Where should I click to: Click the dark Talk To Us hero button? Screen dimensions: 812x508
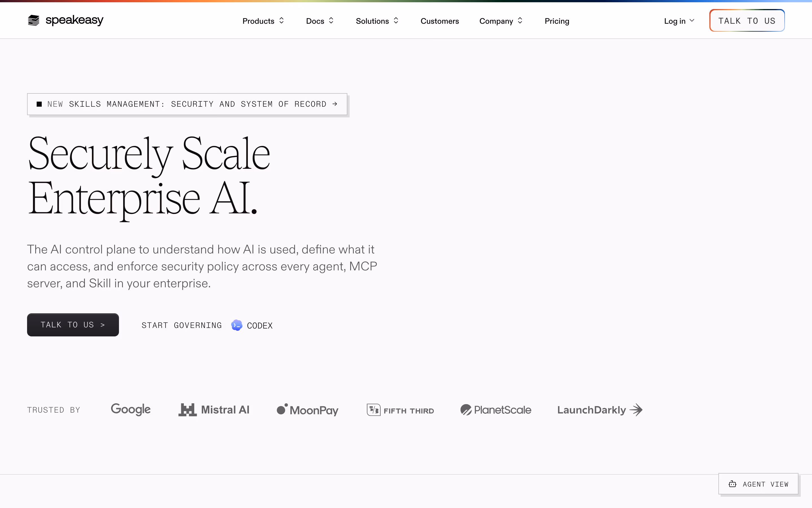click(73, 325)
